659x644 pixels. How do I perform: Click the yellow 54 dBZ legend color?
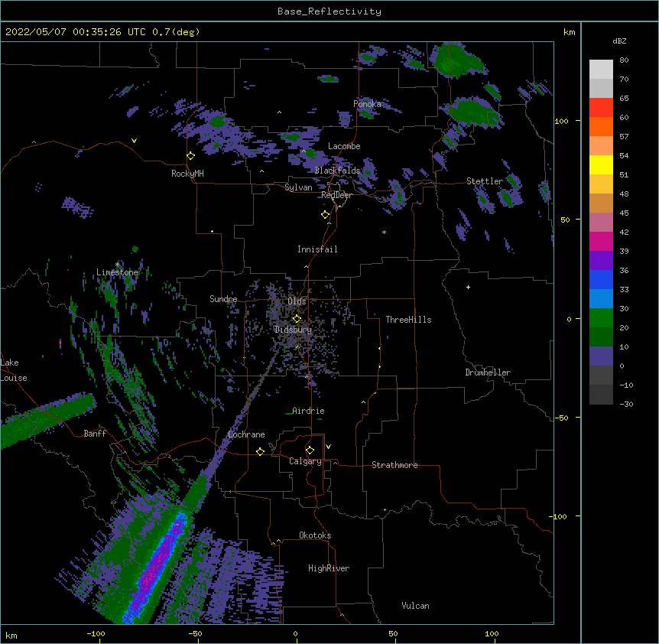[x=601, y=164]
